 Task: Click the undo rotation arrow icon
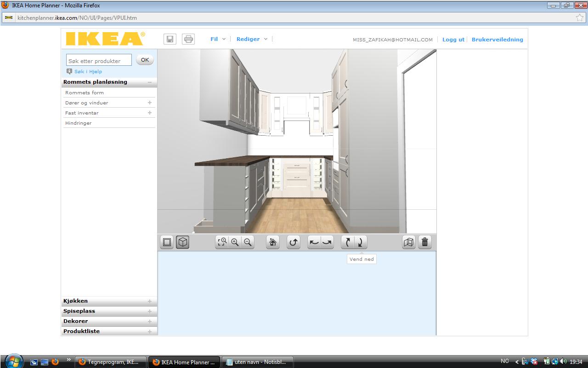tap(294, 242)
